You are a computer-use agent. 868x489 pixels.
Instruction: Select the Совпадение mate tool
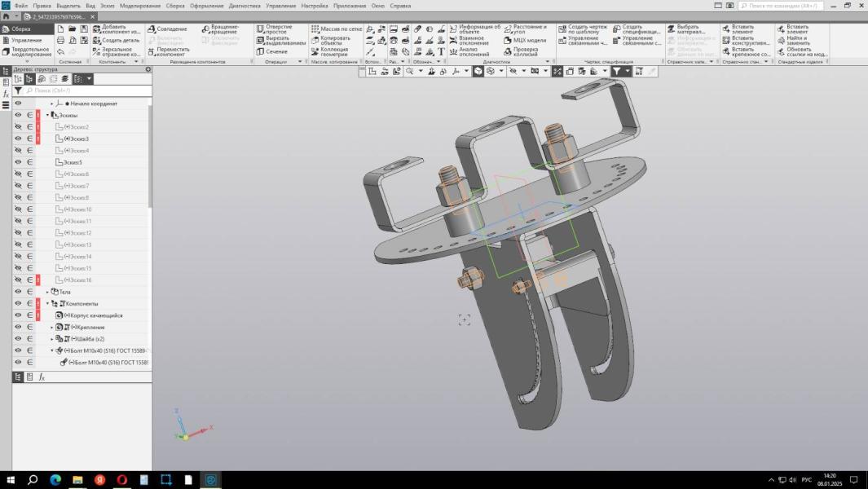(x=168, y=29)
